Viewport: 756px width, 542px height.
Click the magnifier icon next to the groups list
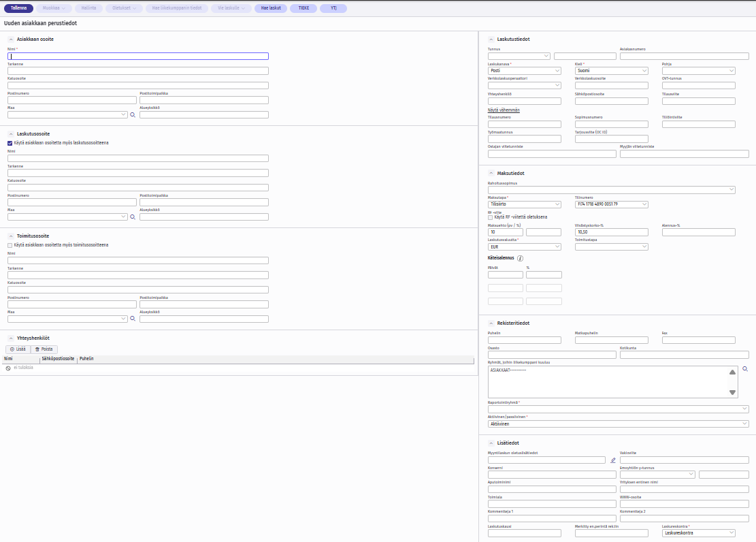click(x=745, y=368)
